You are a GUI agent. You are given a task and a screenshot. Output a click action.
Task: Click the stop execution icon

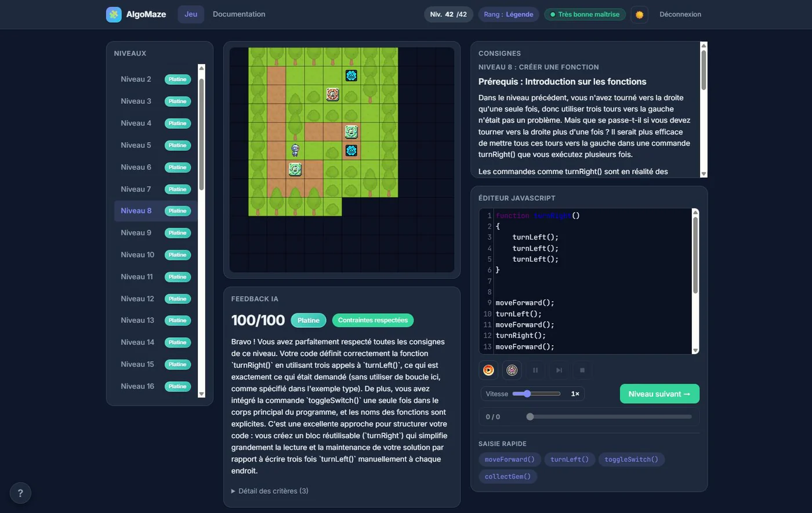point(582,370)
